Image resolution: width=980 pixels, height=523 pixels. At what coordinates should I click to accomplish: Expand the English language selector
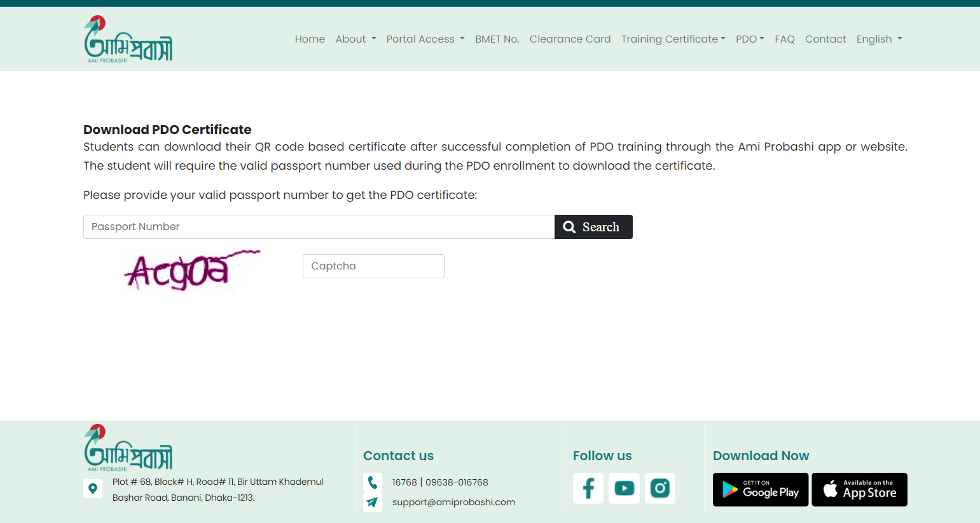(879, 39)
